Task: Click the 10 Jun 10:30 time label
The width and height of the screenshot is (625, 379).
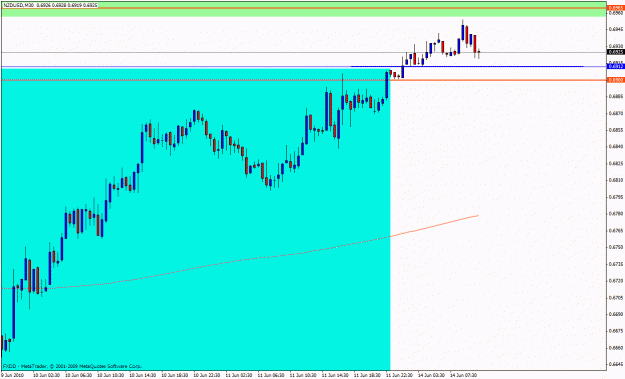Action: pos(110,375)
